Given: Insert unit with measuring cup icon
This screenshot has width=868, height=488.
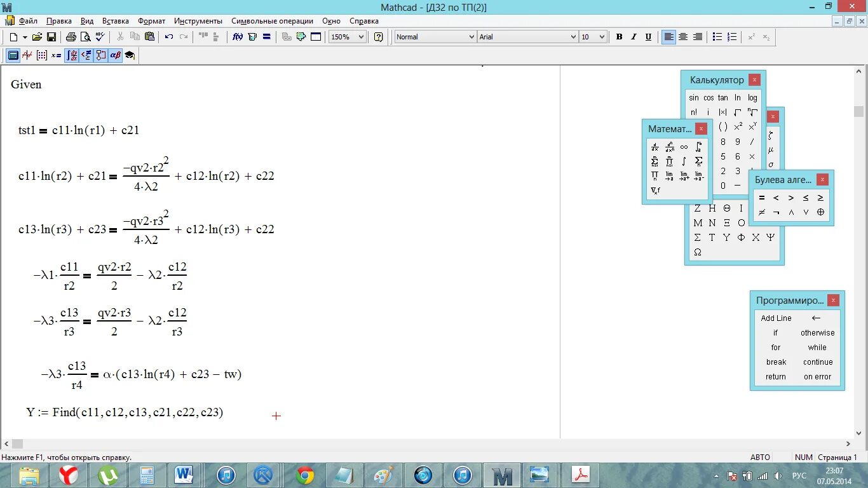Looking at the screenshot, I should coord(252,37).
